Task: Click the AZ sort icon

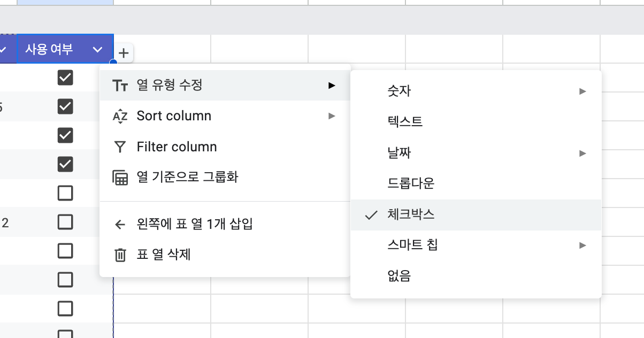Action: [x=120, y=116]
